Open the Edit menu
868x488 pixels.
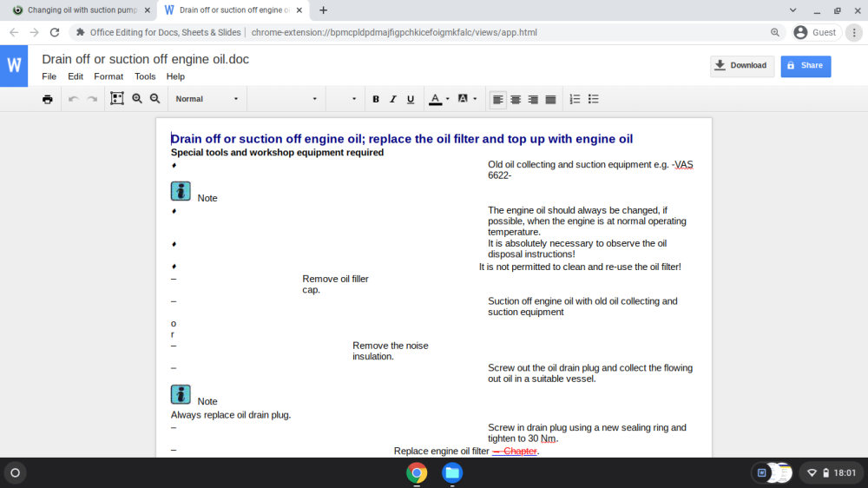(x=76, y=76)
